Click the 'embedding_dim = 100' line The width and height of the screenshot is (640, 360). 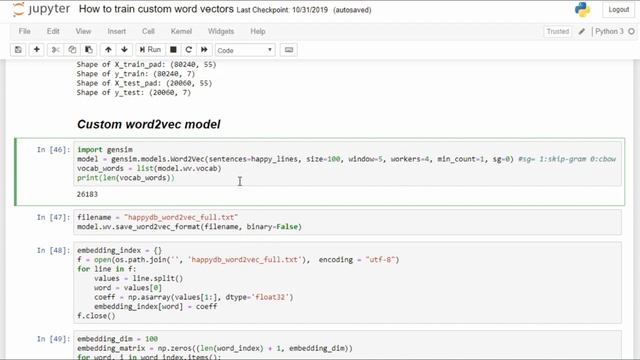(118, 339)
